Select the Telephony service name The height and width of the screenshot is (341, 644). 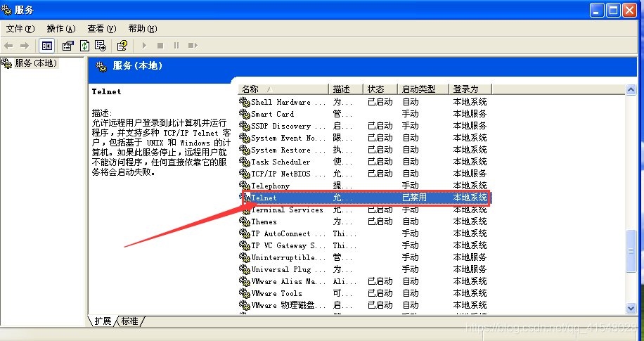click(270, 186)
